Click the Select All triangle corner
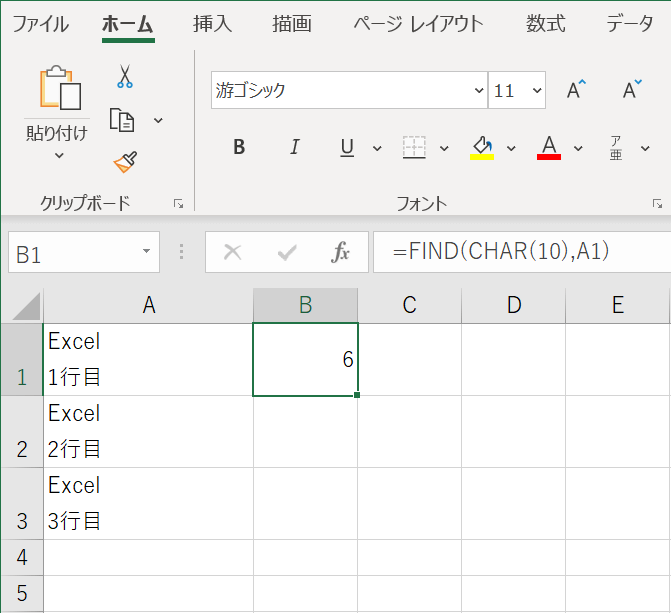671x613 pixels. click(26, 306)
